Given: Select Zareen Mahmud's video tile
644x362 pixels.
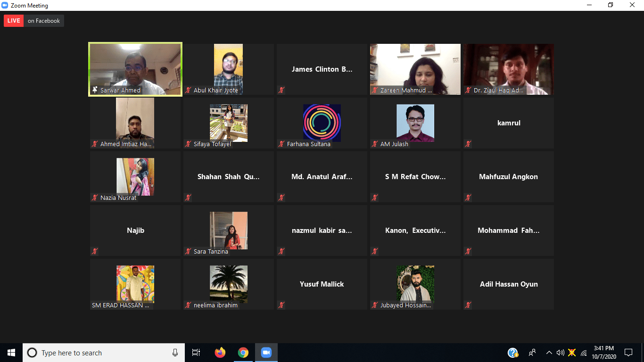Looking at the screenshot, I should (415, 69).
